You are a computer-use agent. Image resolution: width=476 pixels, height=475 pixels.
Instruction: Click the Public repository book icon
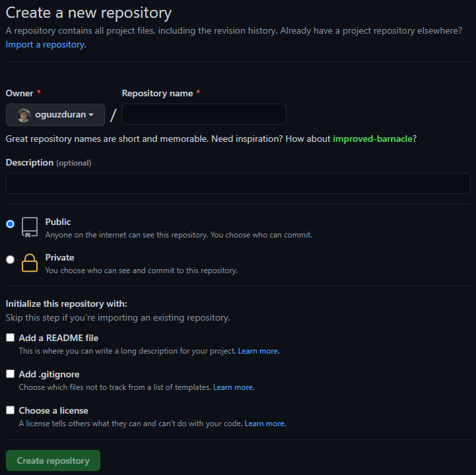(x=30, y=227)
